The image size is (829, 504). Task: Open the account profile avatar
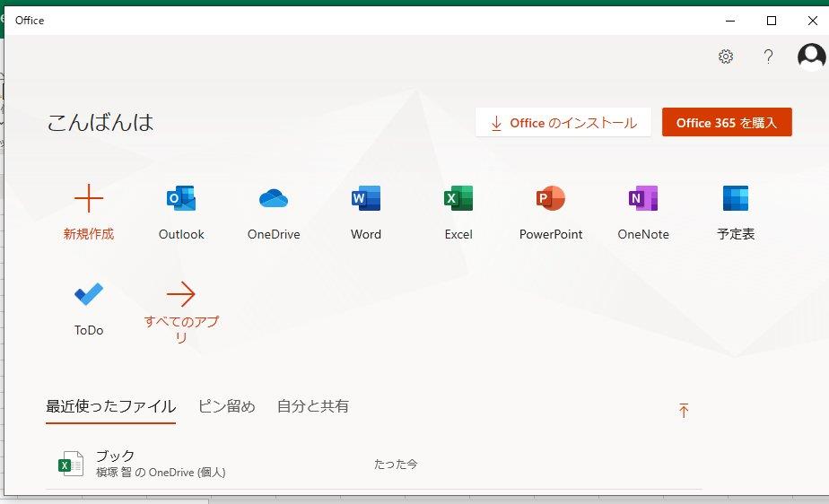(x=812, y=56)
